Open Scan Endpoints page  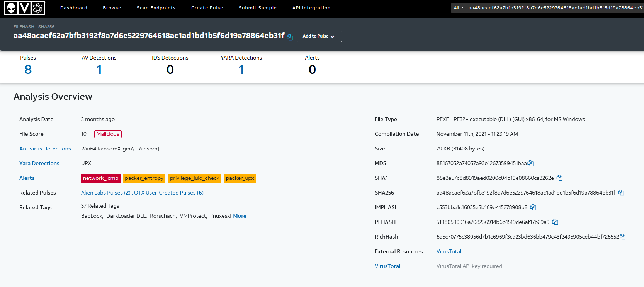156,8
